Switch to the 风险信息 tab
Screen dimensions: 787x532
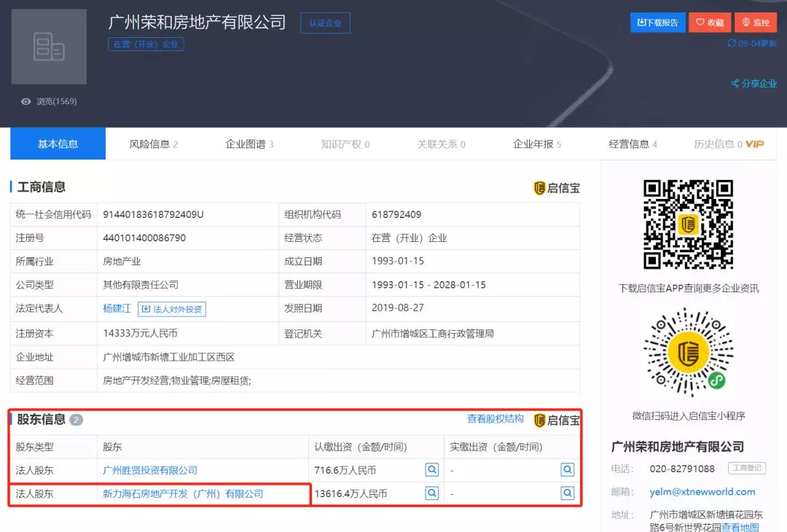153,144
